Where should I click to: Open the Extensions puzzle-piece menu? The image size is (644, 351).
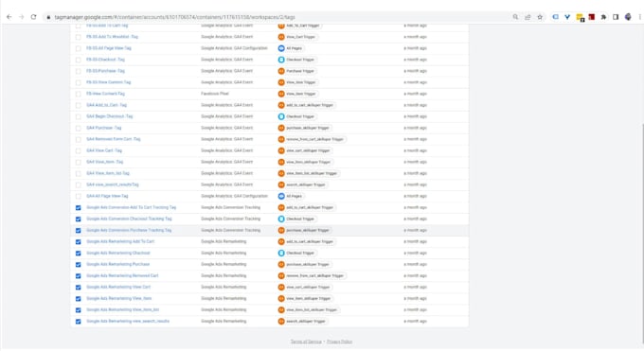click(x=603, y=17)
